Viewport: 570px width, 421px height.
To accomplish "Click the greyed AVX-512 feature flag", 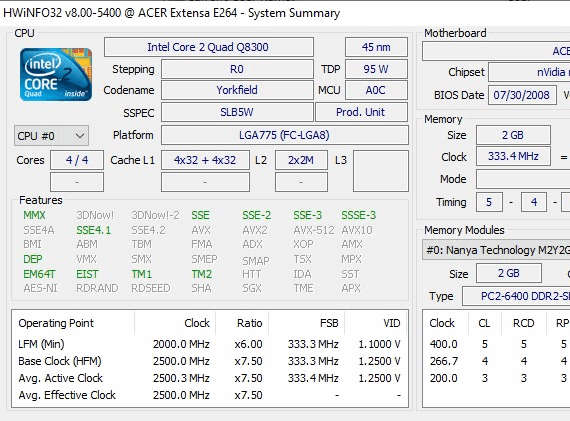I will click(314, 230).
